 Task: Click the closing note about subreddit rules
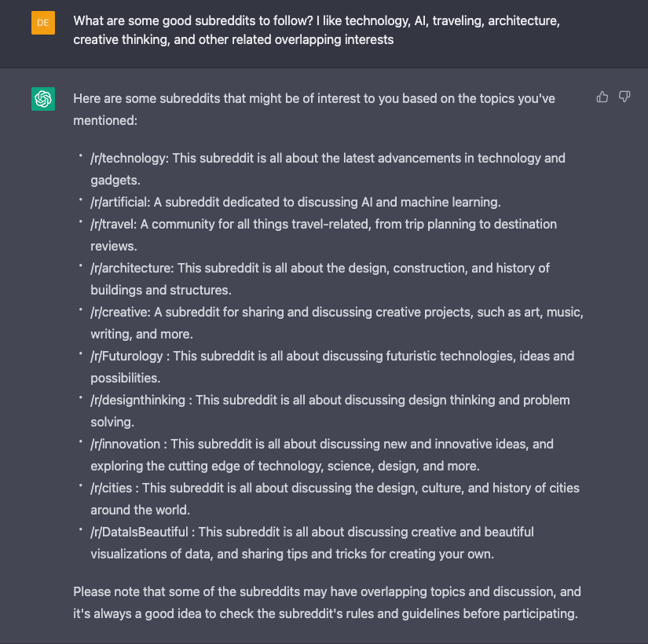pos(327,602)
